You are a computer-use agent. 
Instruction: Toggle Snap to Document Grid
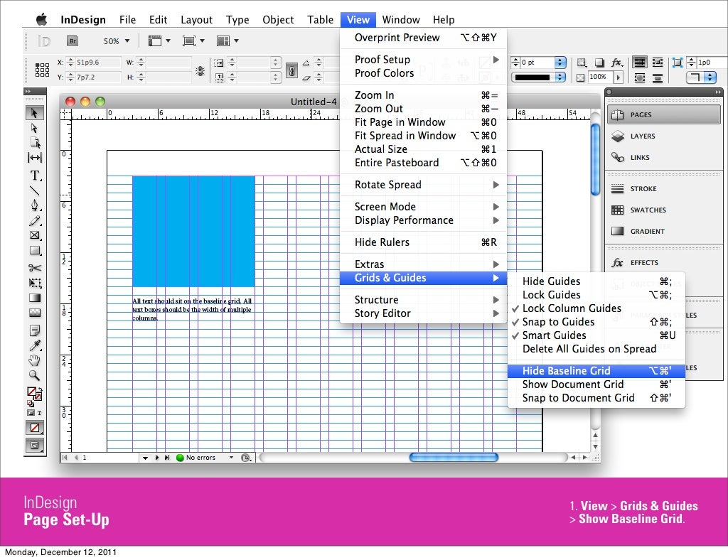(x=596, y=397)
